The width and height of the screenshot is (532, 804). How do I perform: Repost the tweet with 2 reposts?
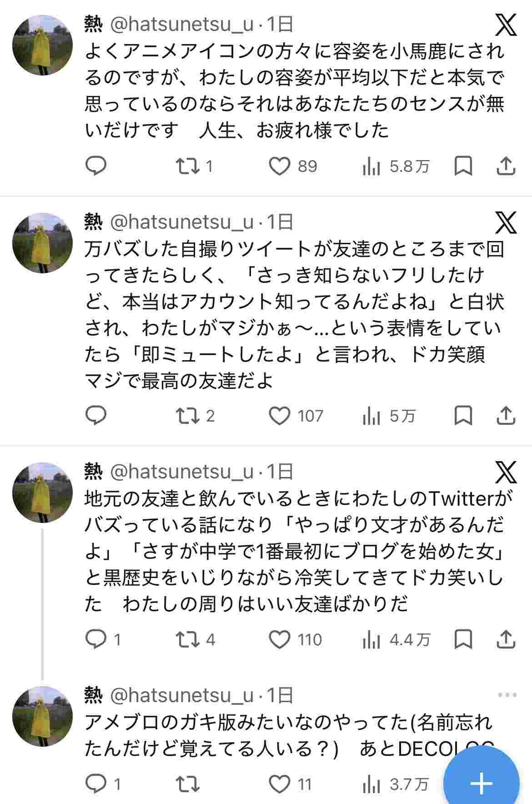188,416
